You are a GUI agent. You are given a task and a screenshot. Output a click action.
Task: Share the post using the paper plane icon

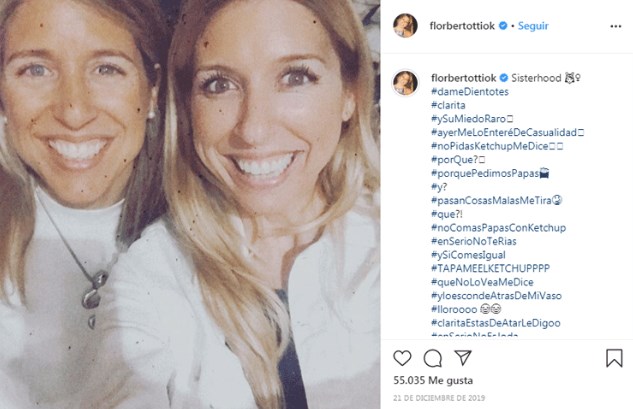(463, 358)
